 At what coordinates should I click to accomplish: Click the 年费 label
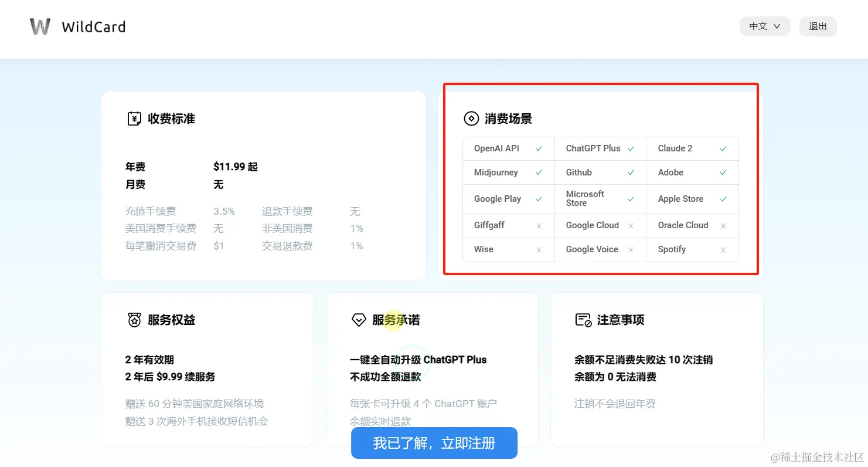pyautogui.click(x=135, y=167)
